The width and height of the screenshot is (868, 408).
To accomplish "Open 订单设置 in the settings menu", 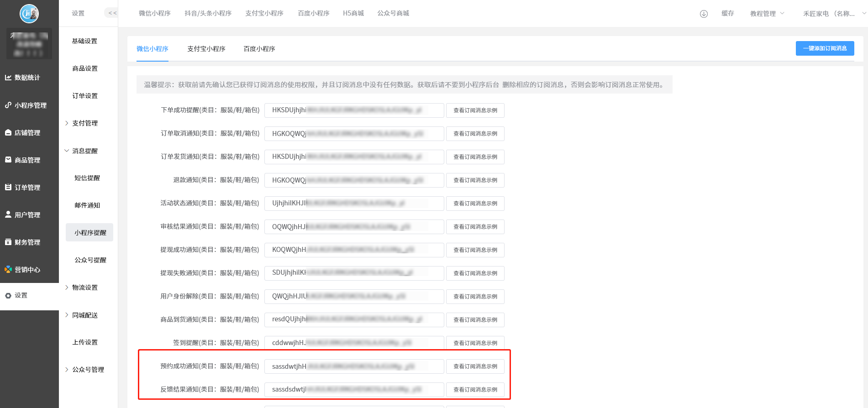I will click(x=85, y=96).
